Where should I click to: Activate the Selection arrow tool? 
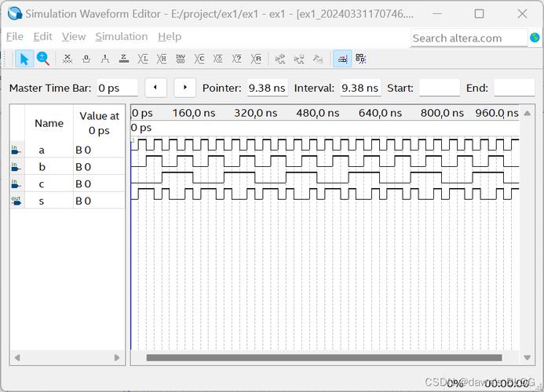[x=24, y=59]
